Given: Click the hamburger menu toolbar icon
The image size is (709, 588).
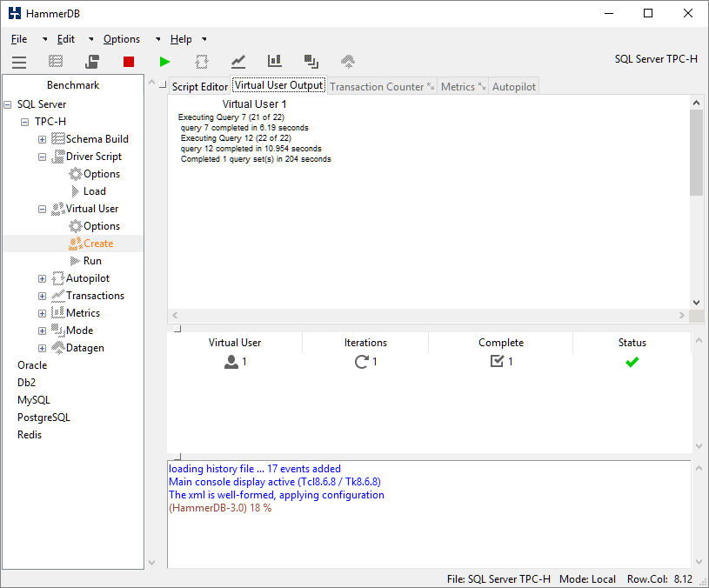Looking at the screenshot, I should 19,62.
